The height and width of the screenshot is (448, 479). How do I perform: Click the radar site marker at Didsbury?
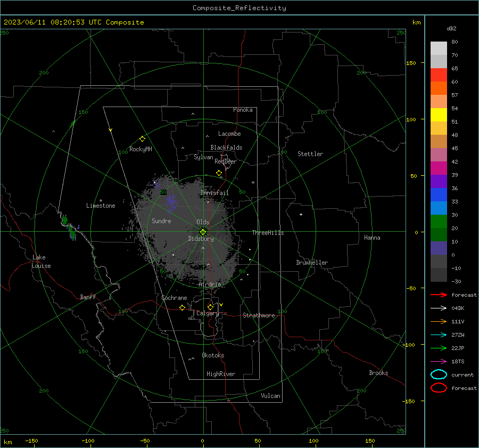[203, 232]
